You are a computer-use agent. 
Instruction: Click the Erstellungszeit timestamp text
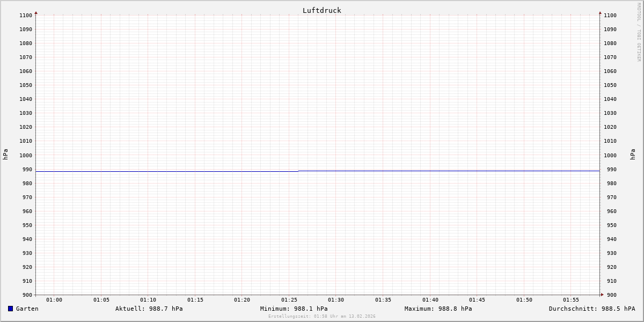(321, 316)
